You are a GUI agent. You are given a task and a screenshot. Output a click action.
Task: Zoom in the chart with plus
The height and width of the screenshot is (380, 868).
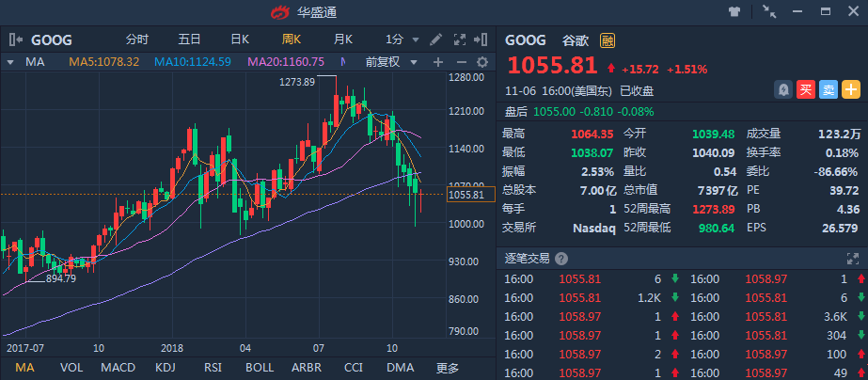438,62
